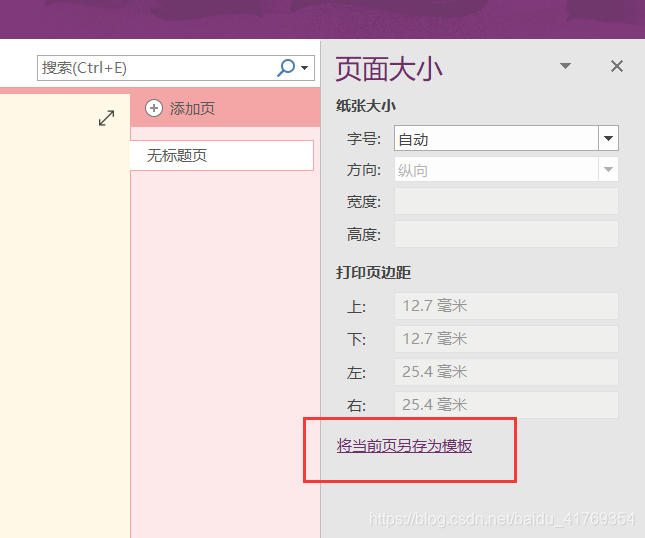Open the 页面大小 pane options arrow
This screenshot has width=645, height=538.
(566, 66)
